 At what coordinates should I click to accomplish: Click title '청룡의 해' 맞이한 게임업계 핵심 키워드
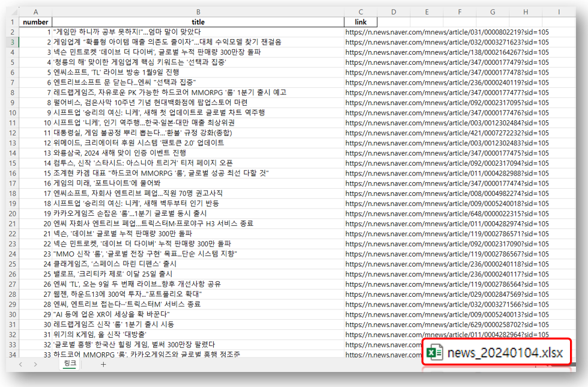point(139,62)
